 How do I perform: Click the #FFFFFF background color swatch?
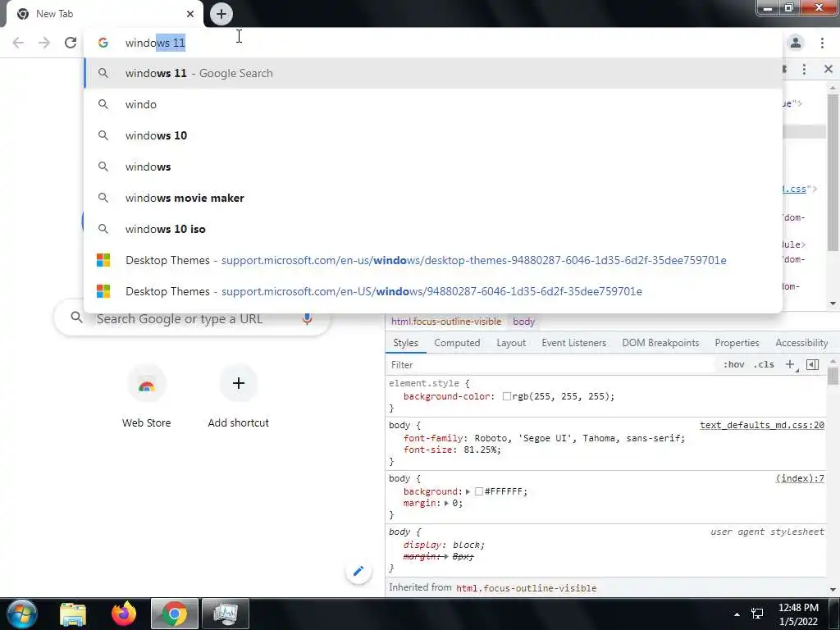479,492
